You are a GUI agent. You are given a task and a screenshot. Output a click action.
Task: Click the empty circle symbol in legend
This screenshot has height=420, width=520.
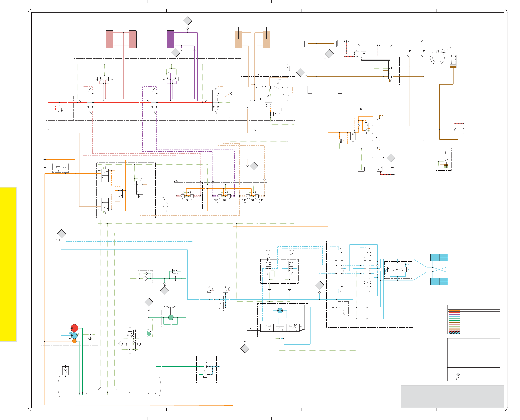458,379
